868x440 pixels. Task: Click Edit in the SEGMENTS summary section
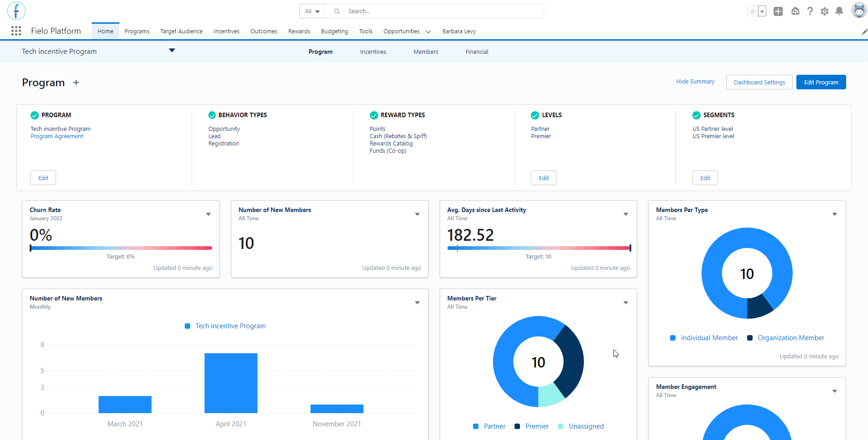[705, 178]
